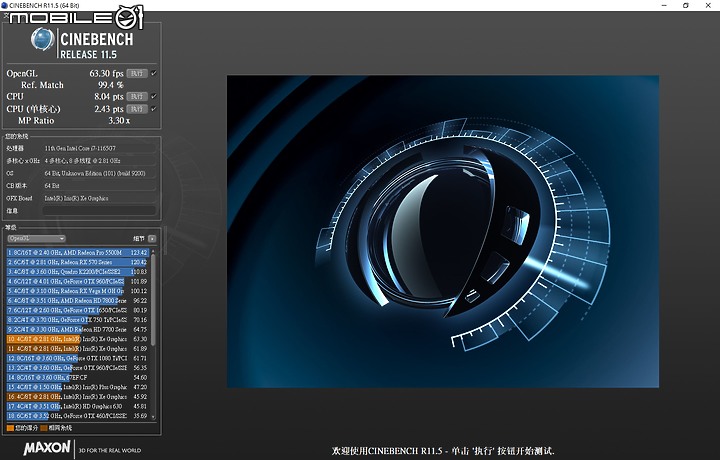Select rank 15 Iris Plus Graphics row
Screen dimensions: 720x460
(78, 387)
